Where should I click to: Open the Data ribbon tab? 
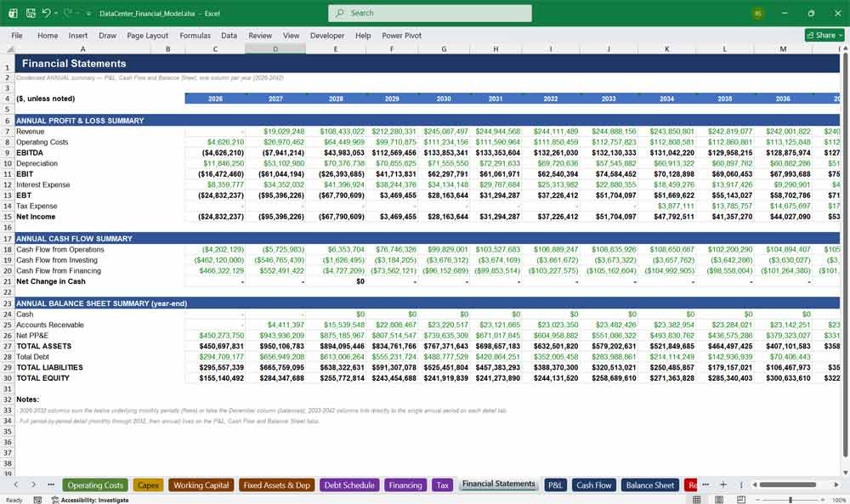coord(229,35)
